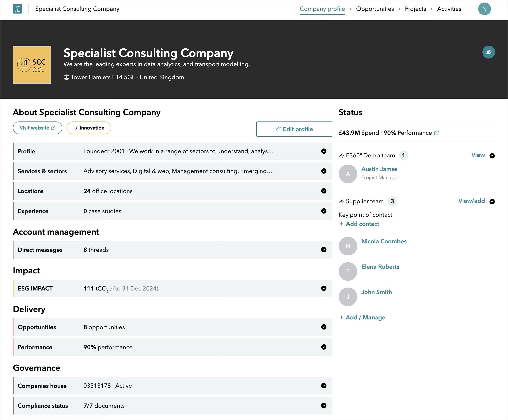Open Austin James profile link

pos(379,169)
